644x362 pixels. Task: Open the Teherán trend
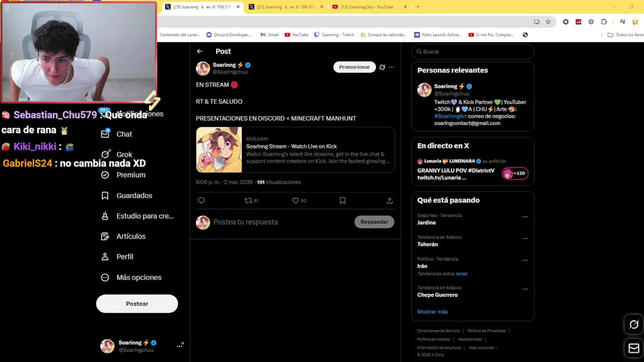(428, 244)
